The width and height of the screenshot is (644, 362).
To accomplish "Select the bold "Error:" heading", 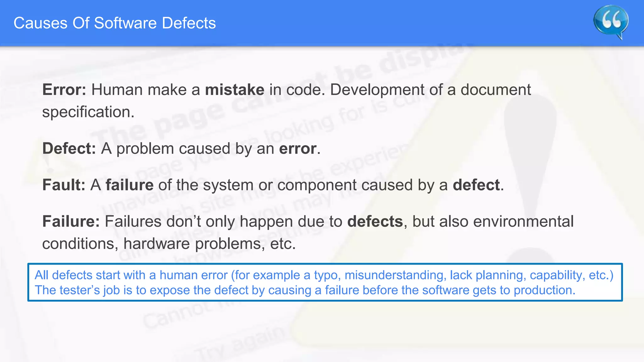I will pyautogui.click(x=64, y=90).
